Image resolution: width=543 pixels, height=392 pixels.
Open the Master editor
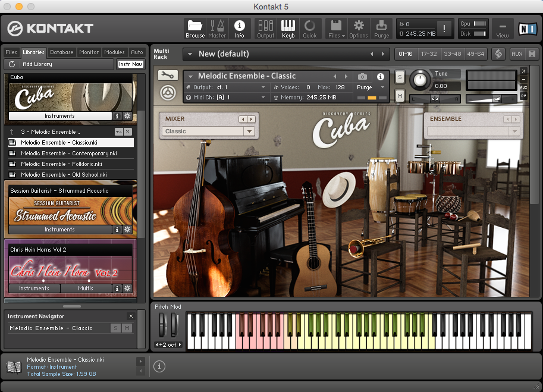pyautogui.click(x=217, y=29)
